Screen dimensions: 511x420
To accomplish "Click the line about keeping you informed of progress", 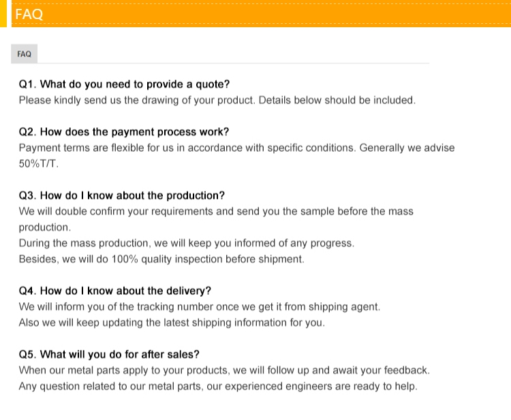I will point(186,243).
